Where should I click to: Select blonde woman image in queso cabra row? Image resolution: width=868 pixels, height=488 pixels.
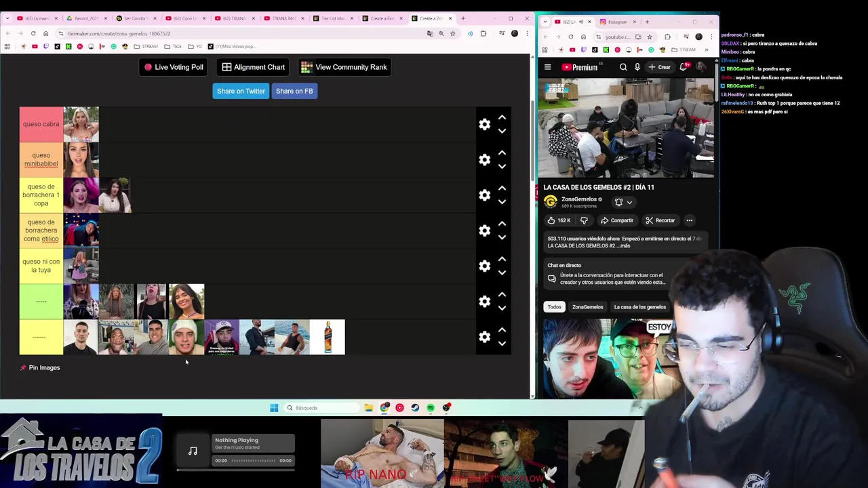81,124
